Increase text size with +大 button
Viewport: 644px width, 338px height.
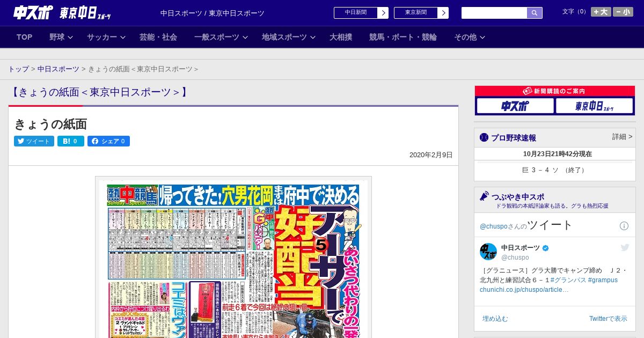click(x=601, y=12)
